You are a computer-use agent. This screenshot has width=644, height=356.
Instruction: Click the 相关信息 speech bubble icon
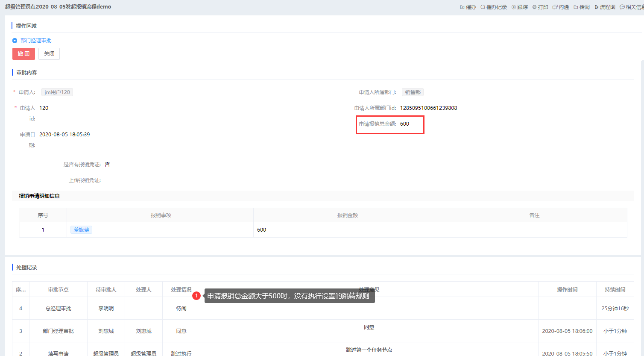point(622,7)
